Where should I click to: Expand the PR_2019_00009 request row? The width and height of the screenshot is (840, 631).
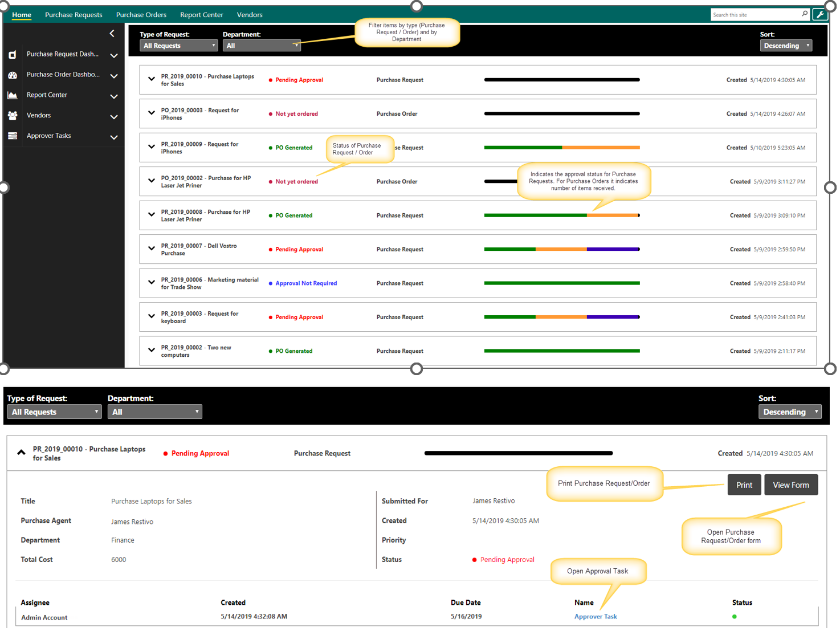coord(152,146)
